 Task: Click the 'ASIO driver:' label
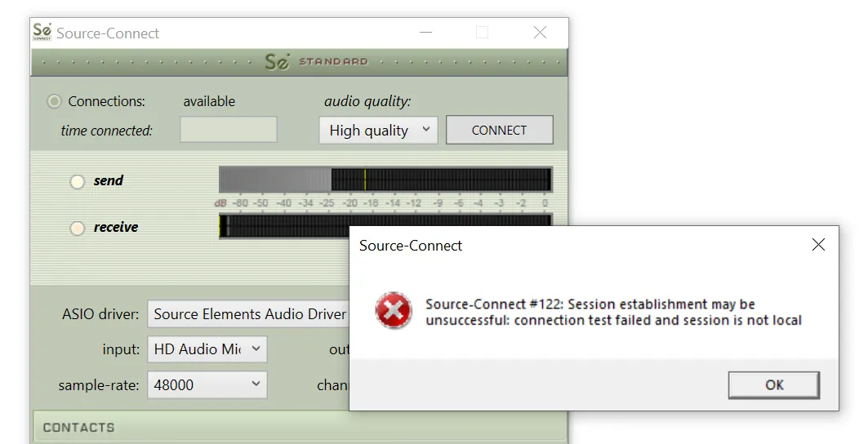(100, 314)
